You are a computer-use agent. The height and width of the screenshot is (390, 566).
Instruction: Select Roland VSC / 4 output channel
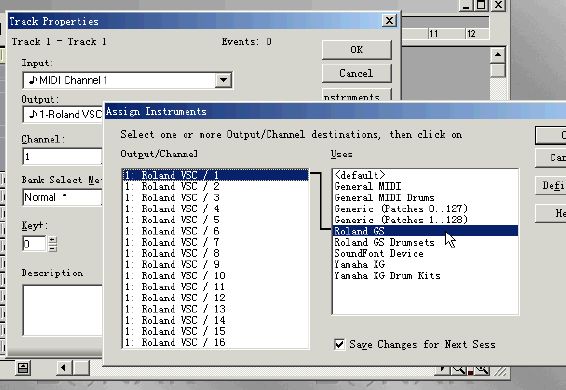click(215, 209)
